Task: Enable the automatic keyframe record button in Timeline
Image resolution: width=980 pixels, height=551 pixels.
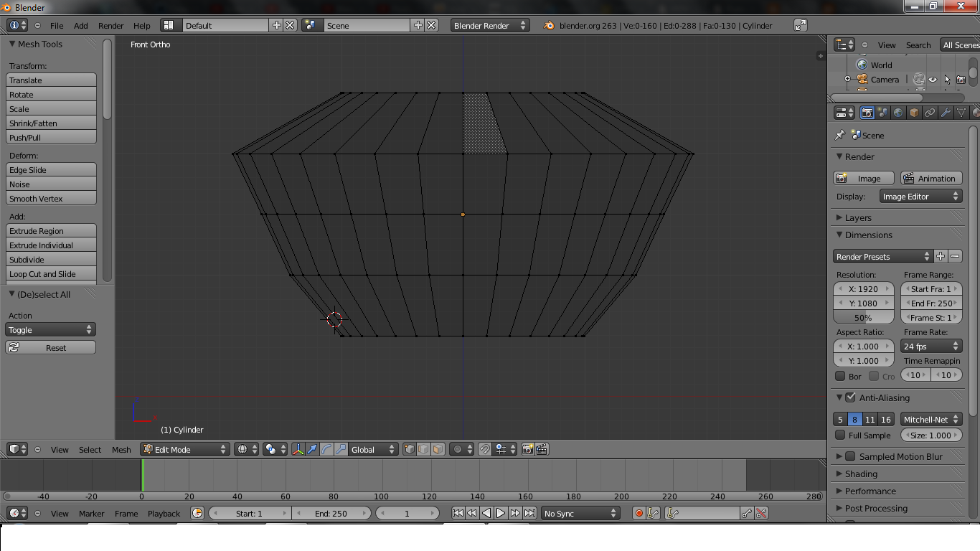Action: tap(639, 513)
